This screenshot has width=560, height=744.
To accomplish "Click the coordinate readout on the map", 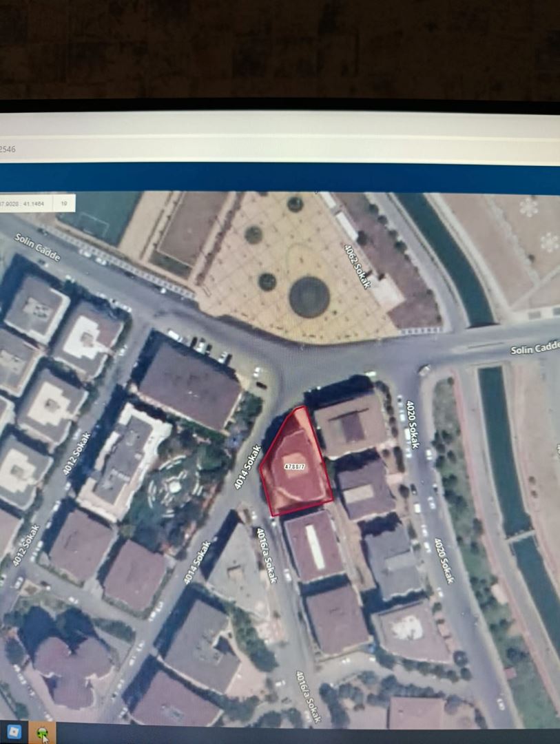I will (x=24, y=203).
